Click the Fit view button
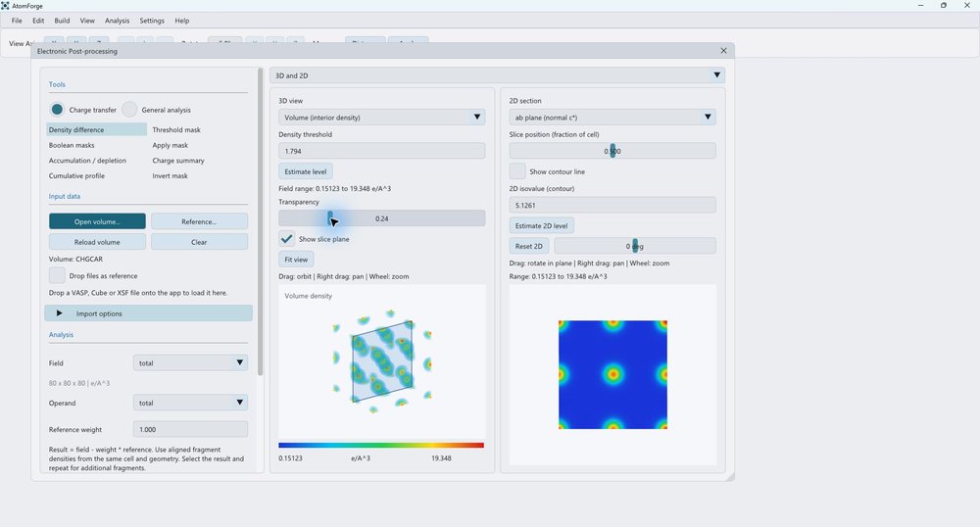980x527 pixels. tap(296, 260)
